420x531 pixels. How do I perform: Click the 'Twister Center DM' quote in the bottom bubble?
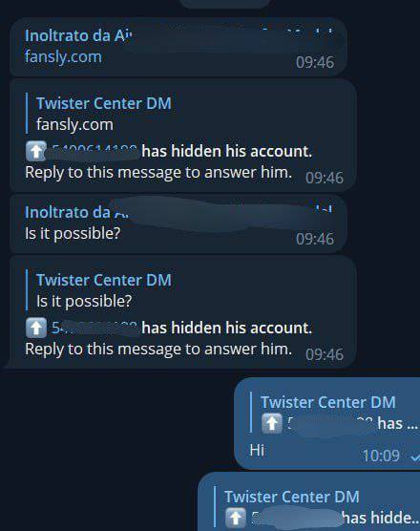[317, 507]
